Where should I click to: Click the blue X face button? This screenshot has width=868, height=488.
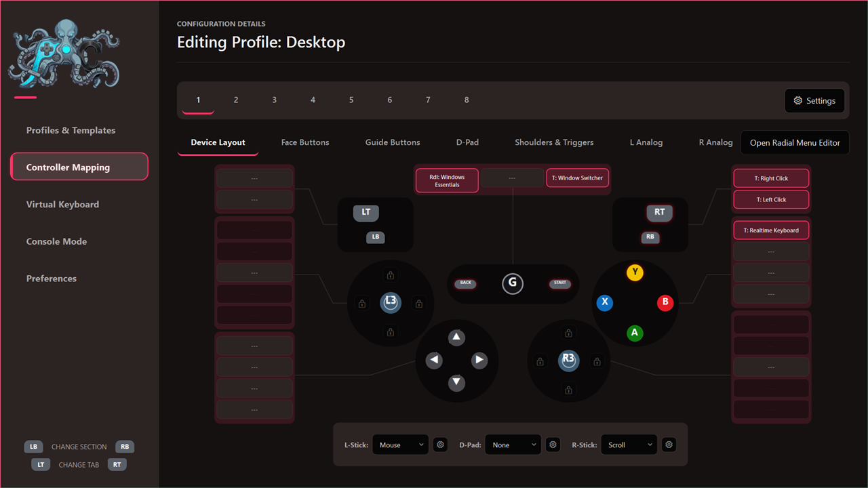pyautogui.click(x=605, y=303)
